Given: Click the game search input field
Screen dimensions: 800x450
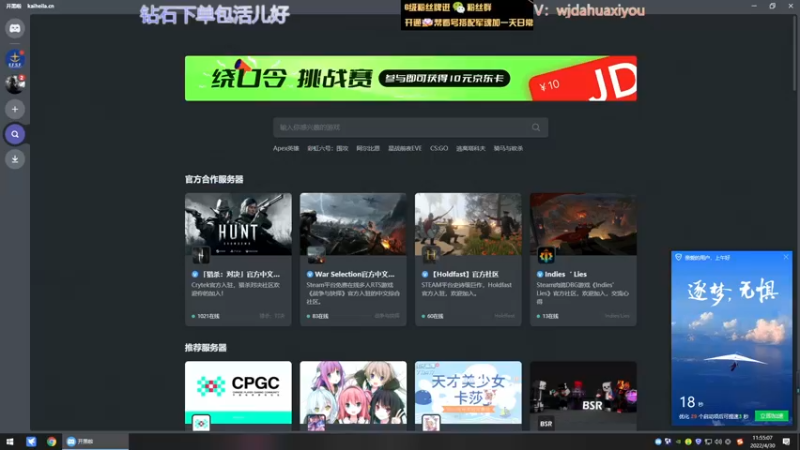Looking at the screenshot, I should tap(410, 128).
